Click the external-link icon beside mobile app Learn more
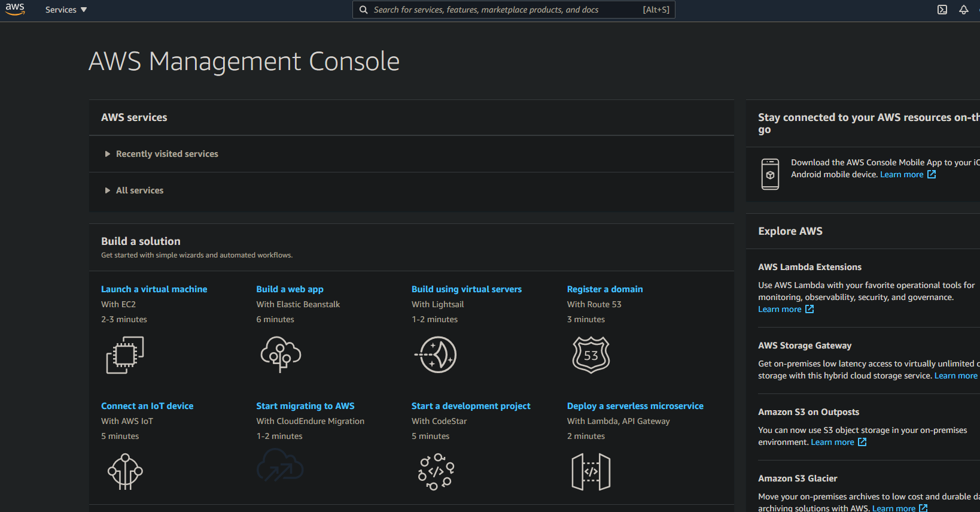The width and height of the screenshot is (980, 512). (x=932, y=174)
